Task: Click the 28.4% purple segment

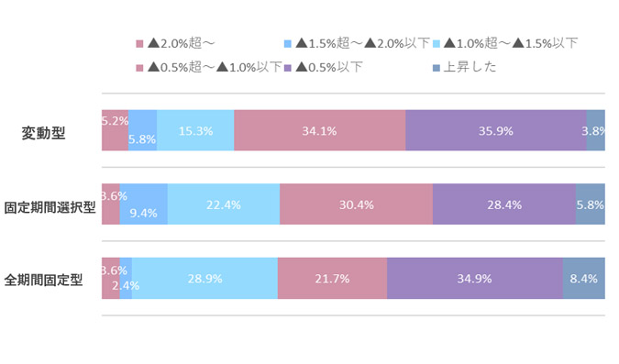Action: tap(504, 204)
